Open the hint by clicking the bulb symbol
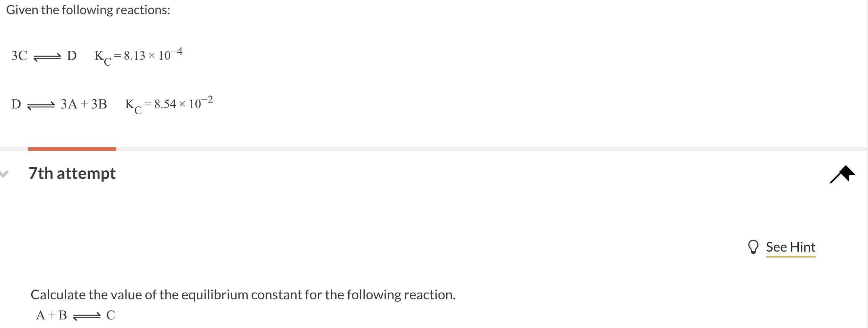 (x=753, y=247)
